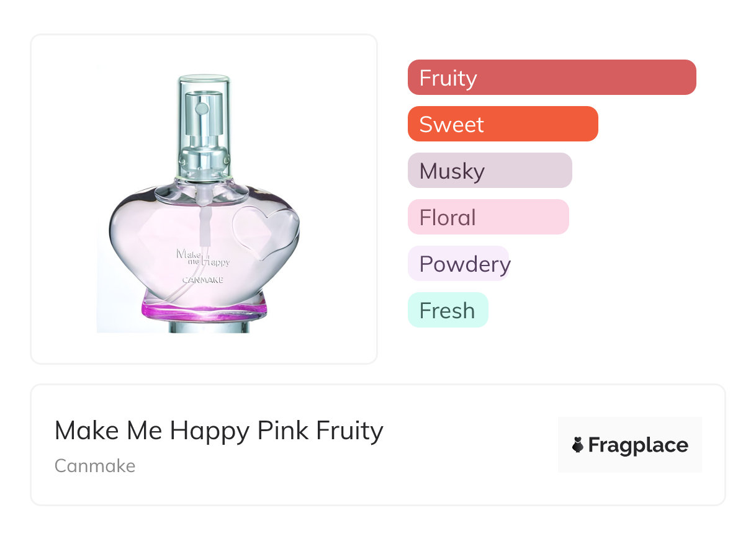Image resolution: width=756 pixels, height=536 pixels.
Task: Select the Fruity accord bar
Action: [x=551, y=78]
